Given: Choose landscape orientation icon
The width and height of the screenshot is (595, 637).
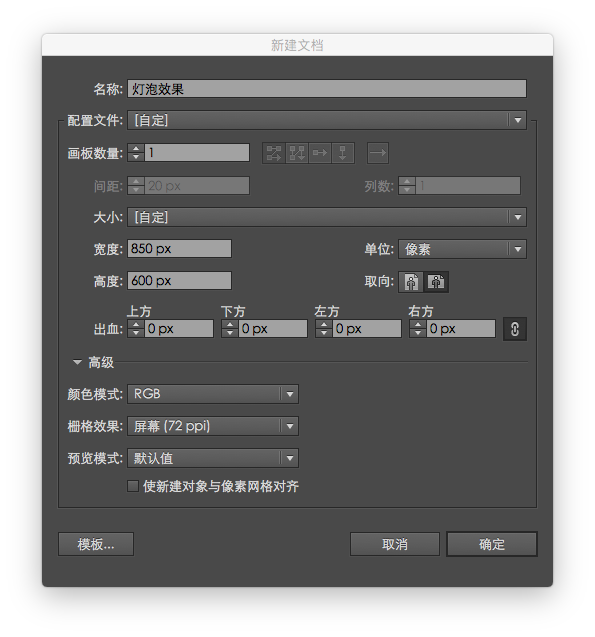Looking at the screenshot, I should click(x=436, y=282).
